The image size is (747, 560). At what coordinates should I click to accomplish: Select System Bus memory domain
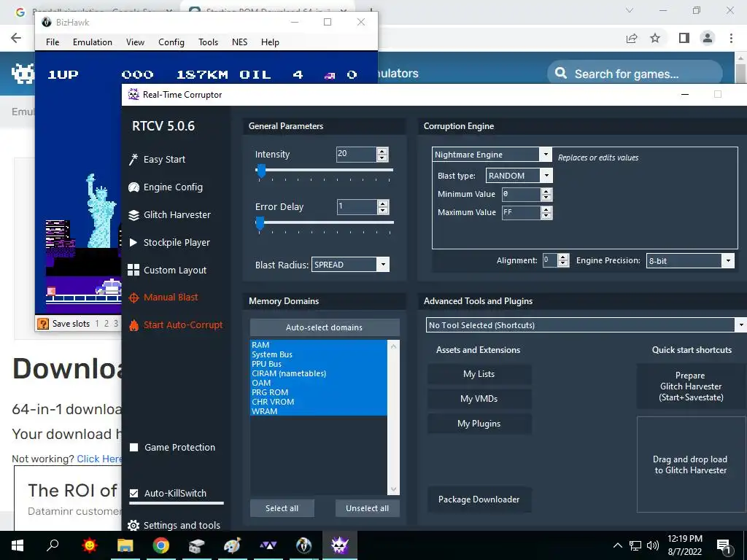coord(318,354)
